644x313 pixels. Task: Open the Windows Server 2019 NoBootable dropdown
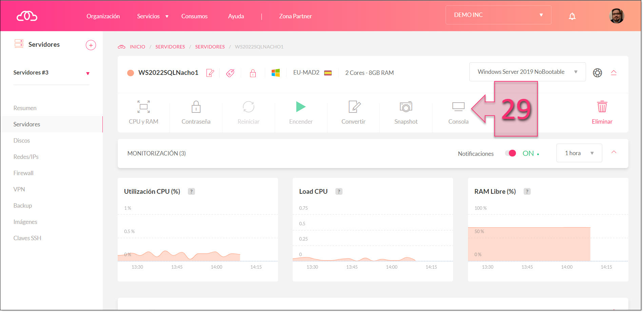pyautogui.click(x=527, y=72)
